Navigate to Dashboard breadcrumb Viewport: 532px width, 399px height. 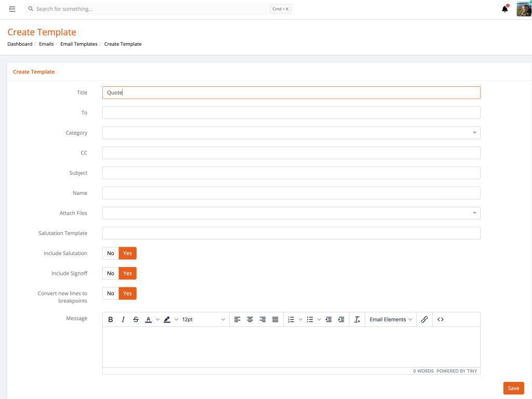click(x=20, y=44)
